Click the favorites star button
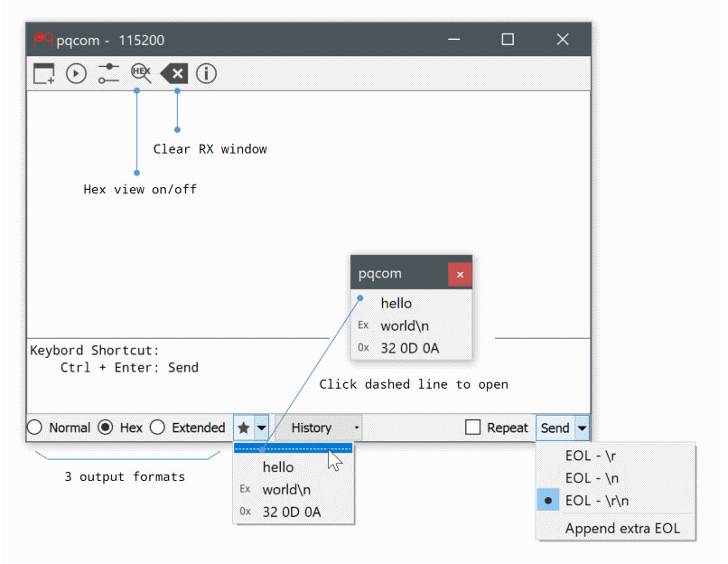This screenshot has width=728, height=564. [x=244, y=428]
